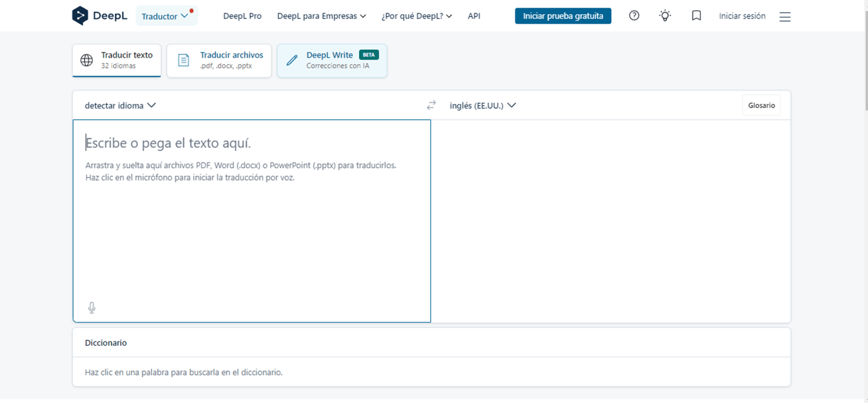The image size is (868, 403).
Task: Open the DeepL Write beta tab
Action: (332, 60)
